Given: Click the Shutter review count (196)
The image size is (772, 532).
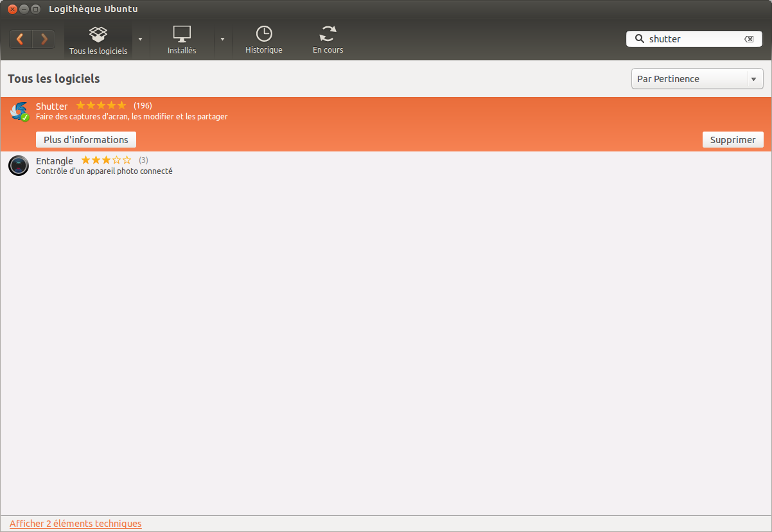Looking at the screenshot, I should pos(143,106).
